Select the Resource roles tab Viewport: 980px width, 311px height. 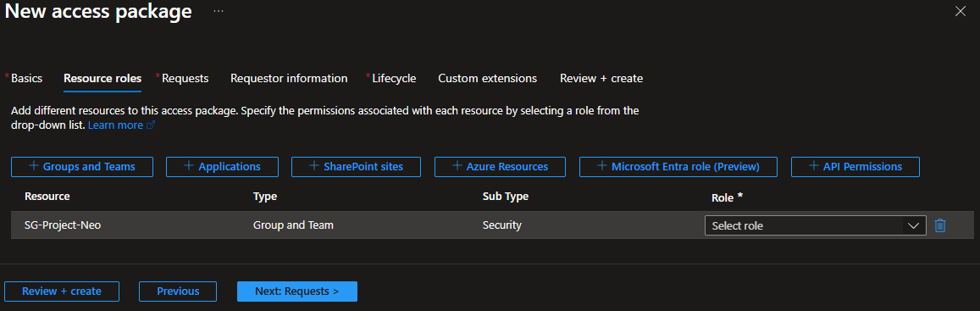(x=102, y=78)
